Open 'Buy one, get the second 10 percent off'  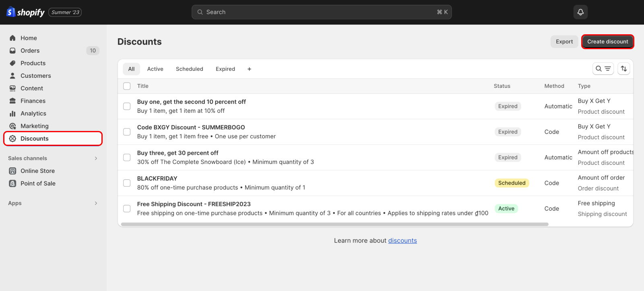coord(191,102)
